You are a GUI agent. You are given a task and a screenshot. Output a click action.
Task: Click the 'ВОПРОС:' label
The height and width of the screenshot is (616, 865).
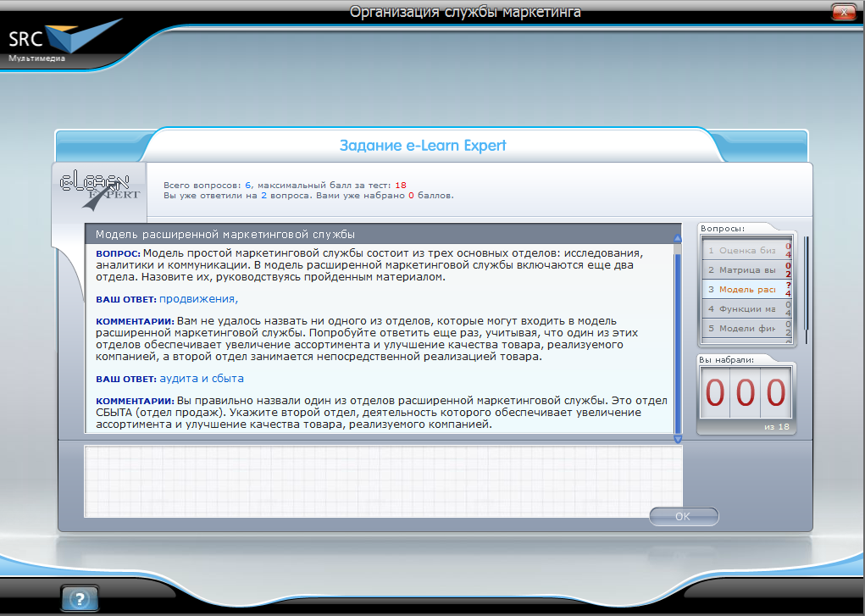118,254
